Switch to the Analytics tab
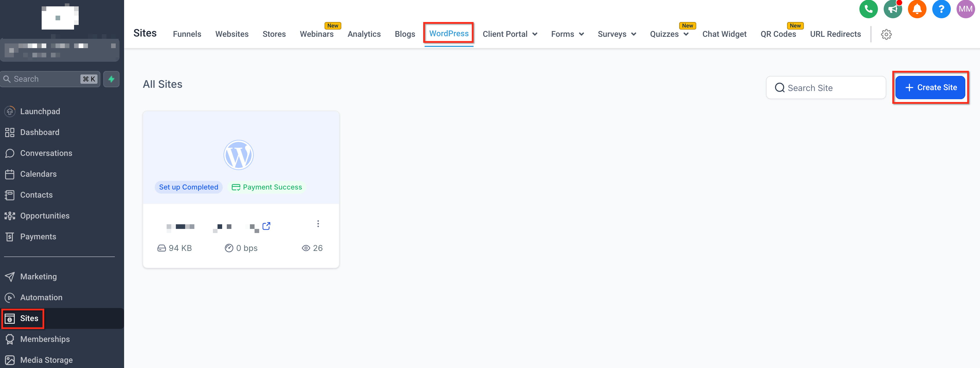Screen dimensions: 980x368 point(364,34)
